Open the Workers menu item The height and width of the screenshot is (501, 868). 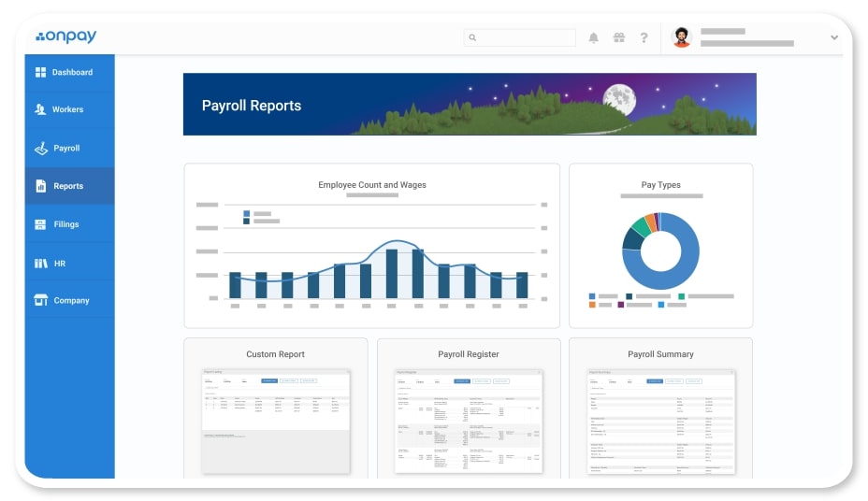(67, 109)
